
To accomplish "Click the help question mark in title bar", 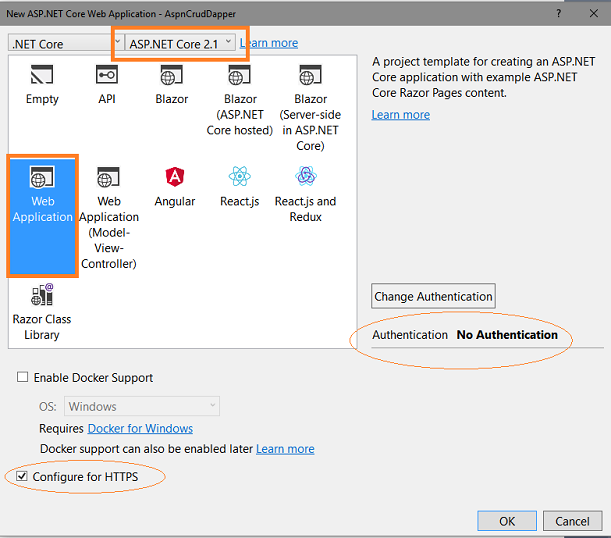I will pyautogui.click(x=558, y=14).
